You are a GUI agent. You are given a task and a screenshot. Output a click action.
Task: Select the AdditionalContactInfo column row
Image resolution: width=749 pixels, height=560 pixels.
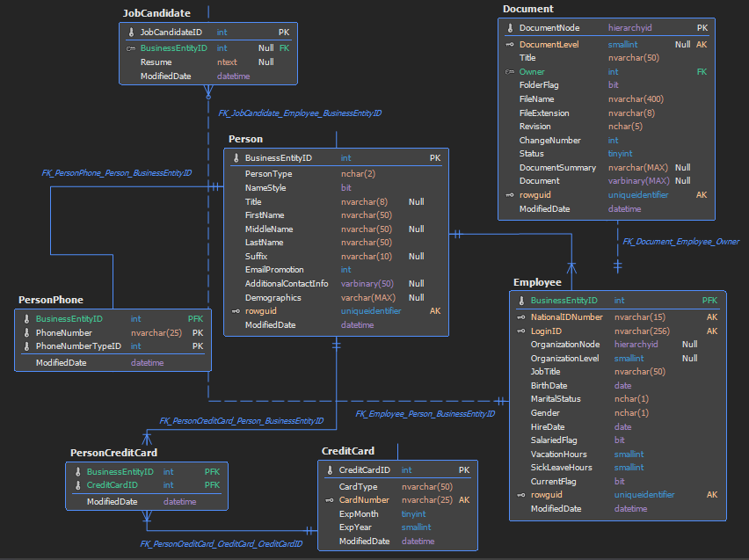[337, 284]
